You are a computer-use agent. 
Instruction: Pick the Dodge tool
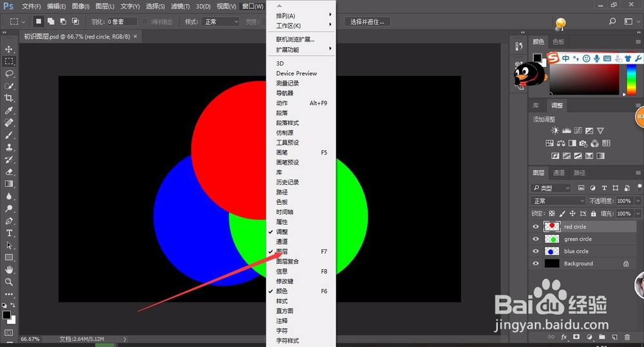tap(8, 209)
